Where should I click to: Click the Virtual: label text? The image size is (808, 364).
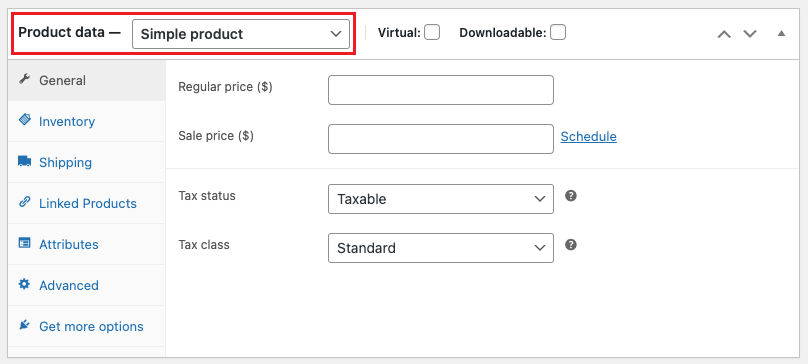(399, 33)
